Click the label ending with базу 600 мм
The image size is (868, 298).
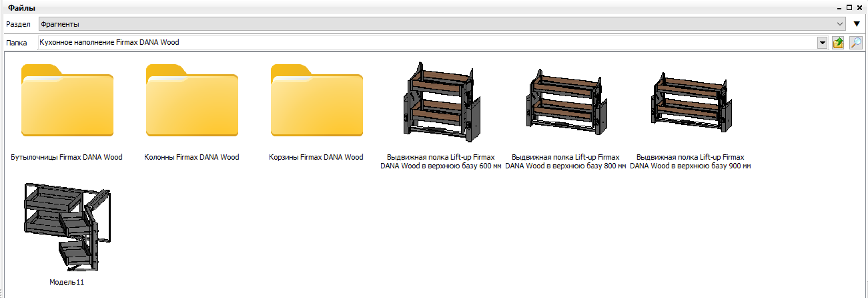pos(441,162)
